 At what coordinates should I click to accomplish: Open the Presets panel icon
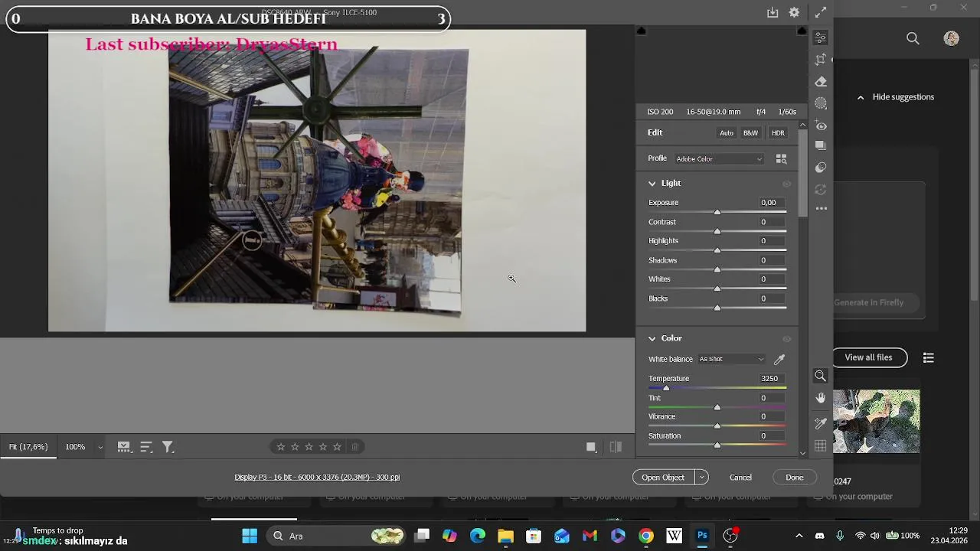[x=821, y=168]
